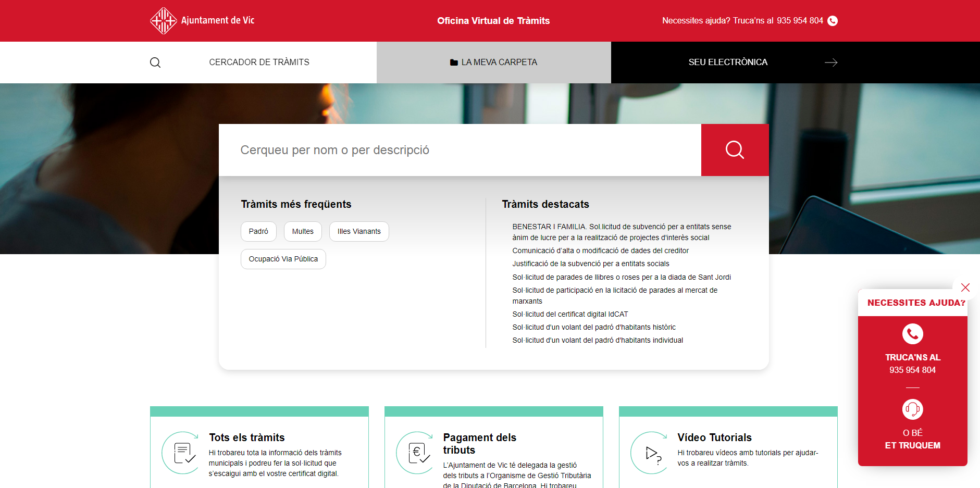Viewport: 980px width, 488px height.
Task: Close the Necessites Ajuda panel
Action: 965,287
